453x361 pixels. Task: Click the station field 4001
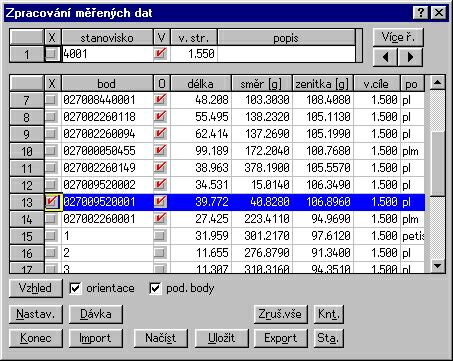[x=107, y=54]
